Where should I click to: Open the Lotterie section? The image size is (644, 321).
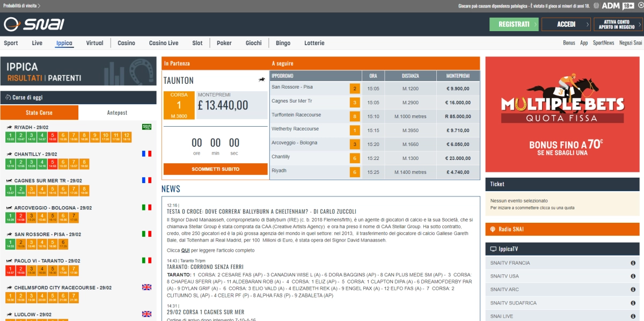pos(314,43)
